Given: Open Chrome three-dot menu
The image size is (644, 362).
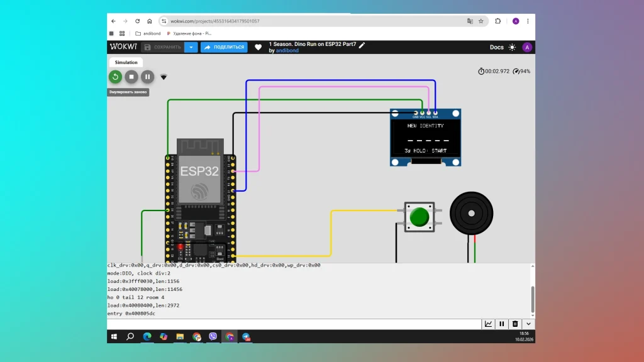Looking at the screenshot, I should coord(528,21).
